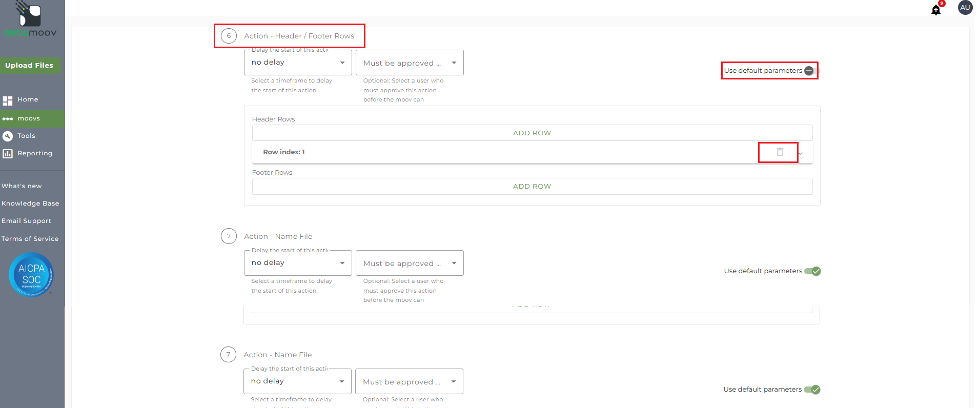Expand Row index 1 chevron
This screenshot has height=408, width=980.
click(801, 153)
